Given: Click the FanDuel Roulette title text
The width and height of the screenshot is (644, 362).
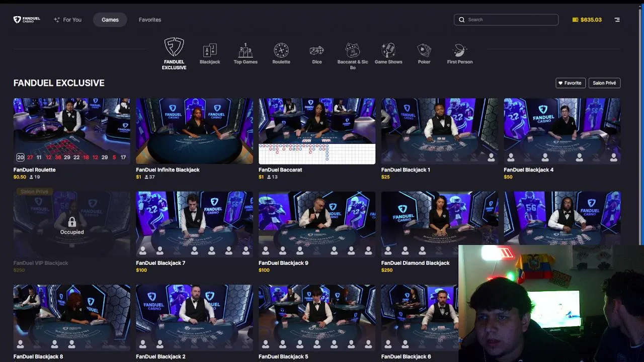Looking at the screenshot, I should coord(35,170).
